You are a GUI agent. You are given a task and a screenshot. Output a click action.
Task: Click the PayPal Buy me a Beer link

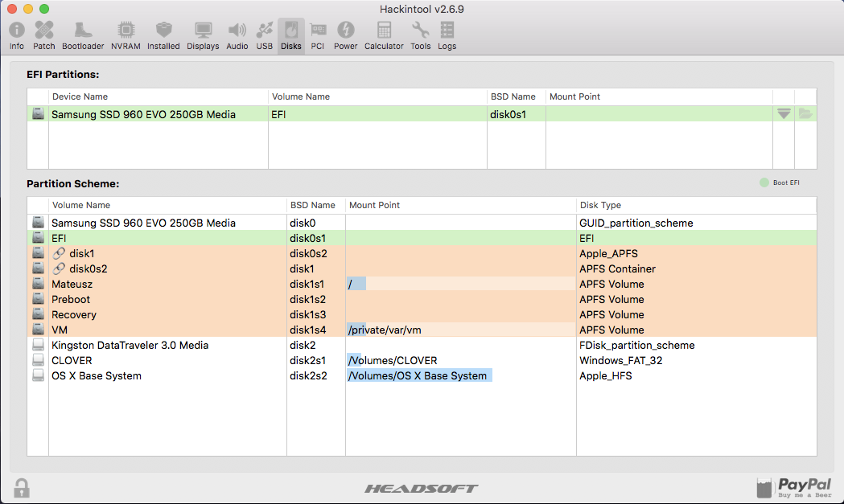point(794,488)
